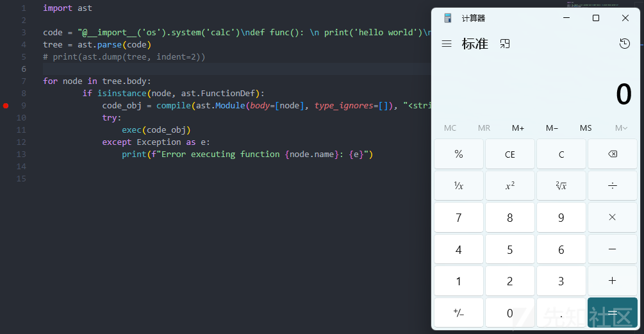Screen dimensions: 644x334
Task: Click the M+ memory add button
Action: pos(518,128)
